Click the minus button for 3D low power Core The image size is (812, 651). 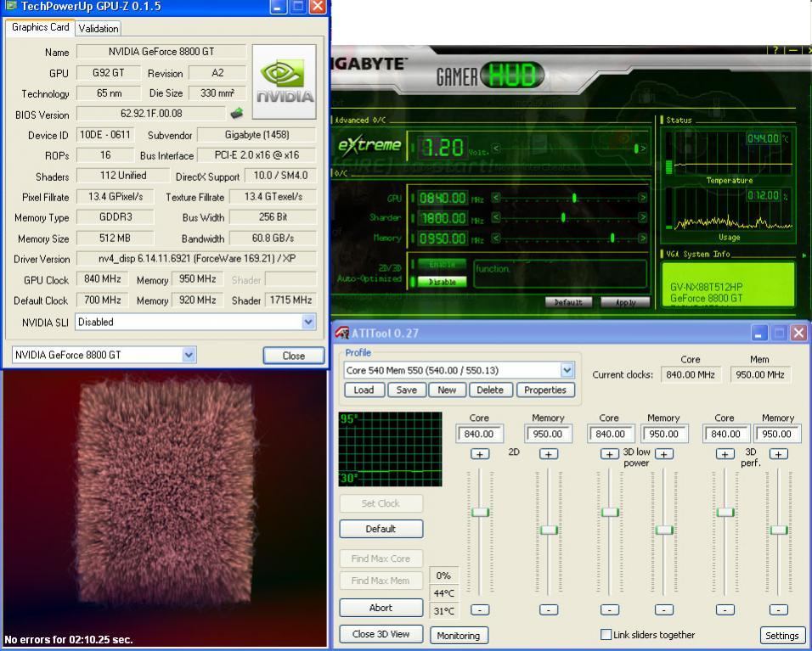tap(610, 610)
